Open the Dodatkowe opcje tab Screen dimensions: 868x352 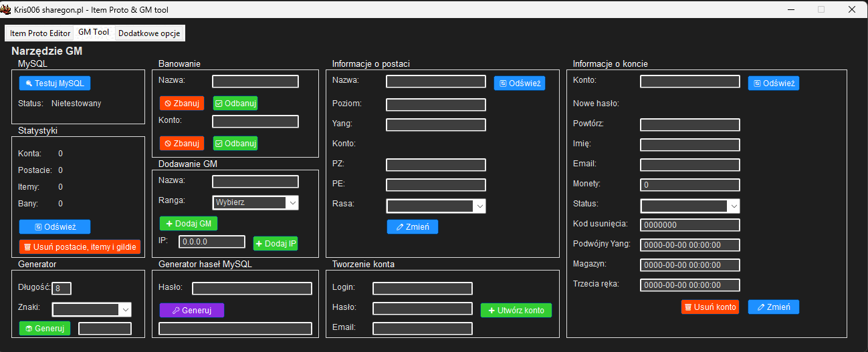(x=148, y=33)
